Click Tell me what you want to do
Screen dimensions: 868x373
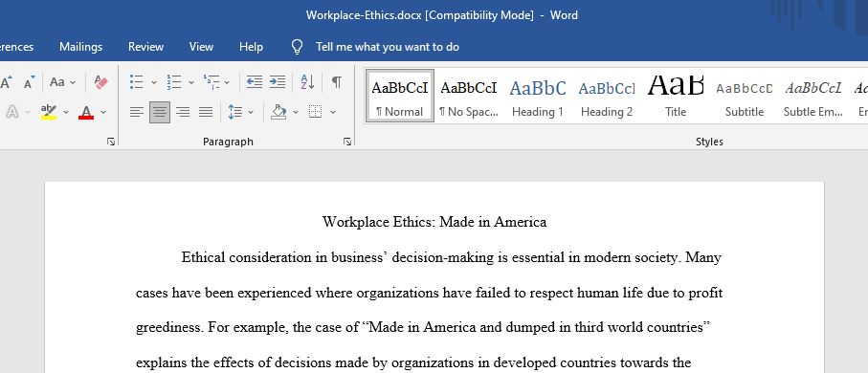(387, 47)
